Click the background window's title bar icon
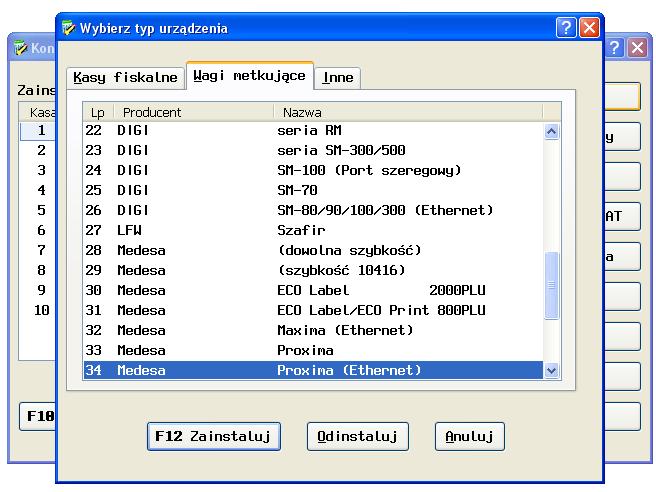 20,48
